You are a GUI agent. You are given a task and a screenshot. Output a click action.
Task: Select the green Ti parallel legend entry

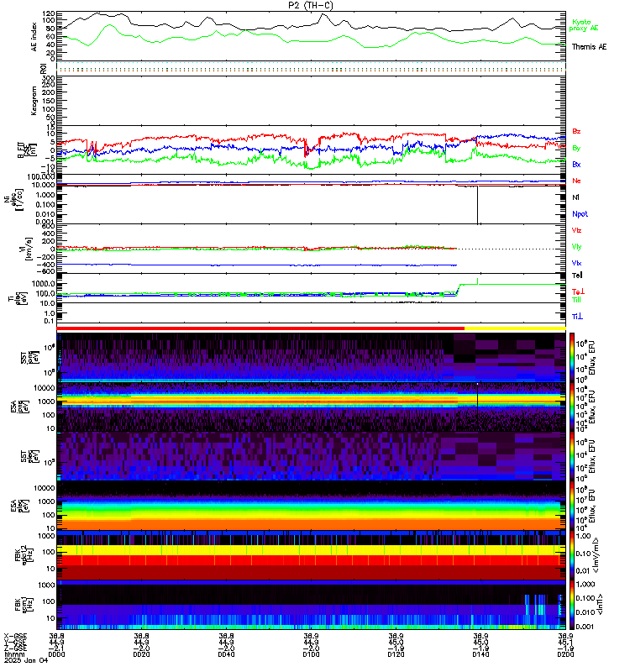tap(576, 300)
